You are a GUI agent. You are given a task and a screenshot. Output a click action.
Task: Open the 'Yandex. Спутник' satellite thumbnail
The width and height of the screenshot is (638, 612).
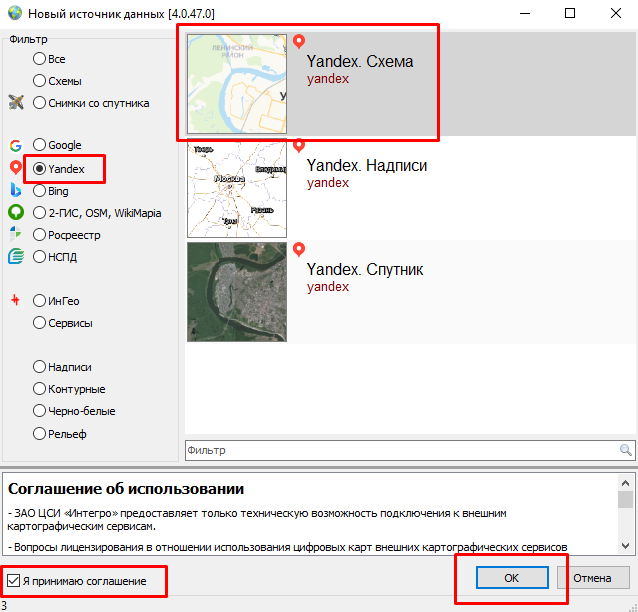[x=237, y=292]
